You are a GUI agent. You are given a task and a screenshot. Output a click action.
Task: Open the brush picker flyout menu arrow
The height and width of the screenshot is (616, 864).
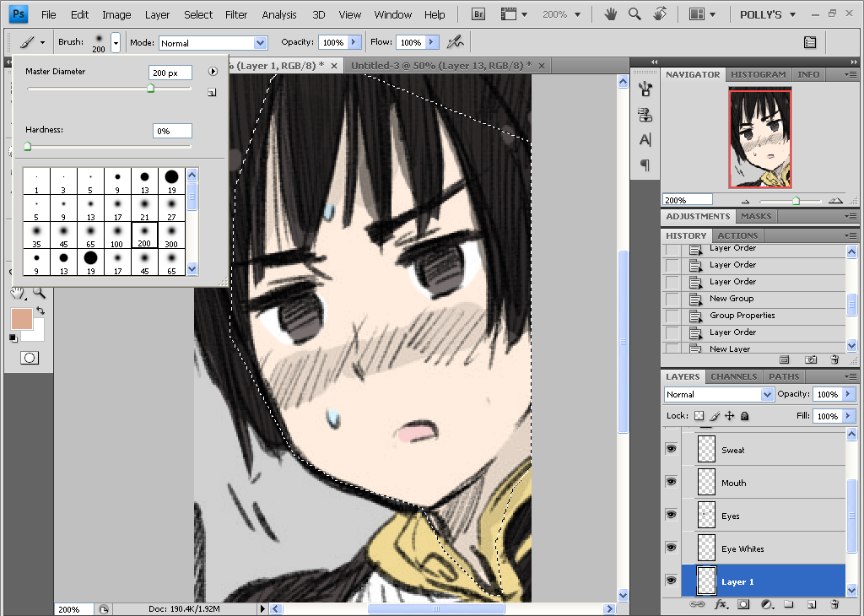click(x=213, y=71)
